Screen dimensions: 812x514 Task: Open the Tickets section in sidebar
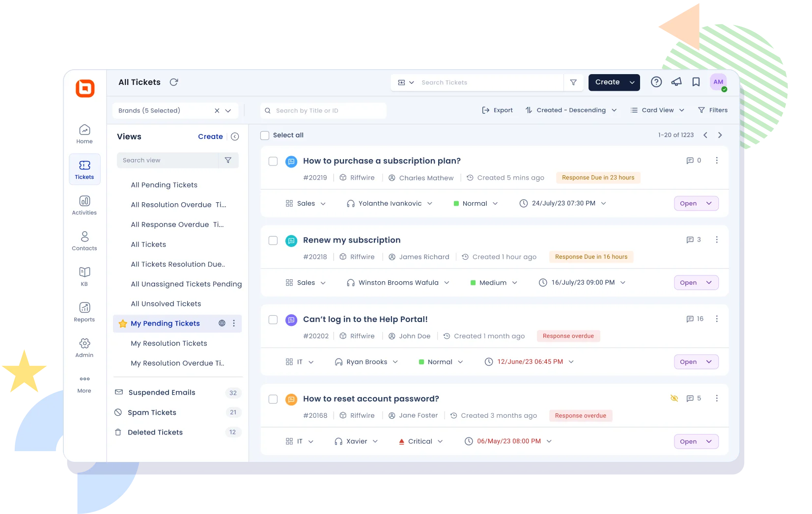point(84,169)
